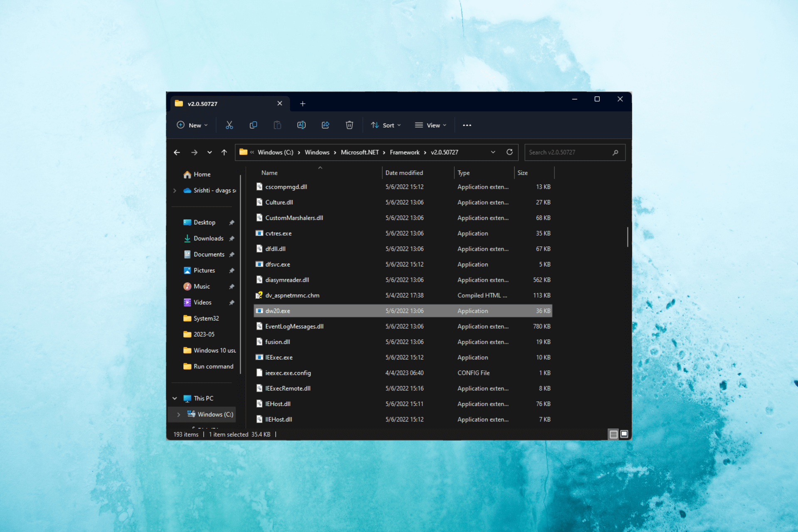Switch to Details view icon in status bar

click(x=613, y=434)
